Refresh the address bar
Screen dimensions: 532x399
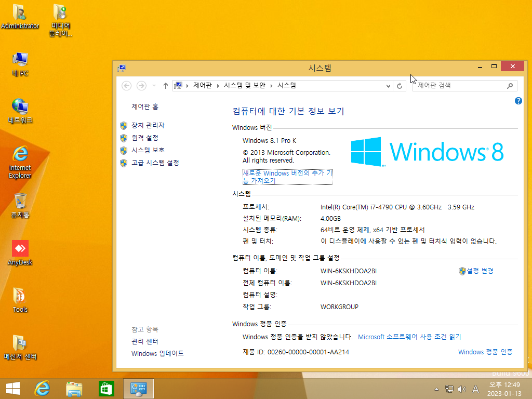pyautogui.click(x=400, y=86)
